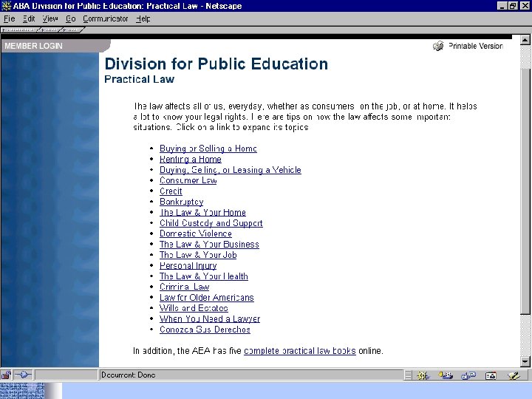This screenshot has height=399, width=532.
Task: Open the Domestic Violence link
Action: tap(196, 233)
